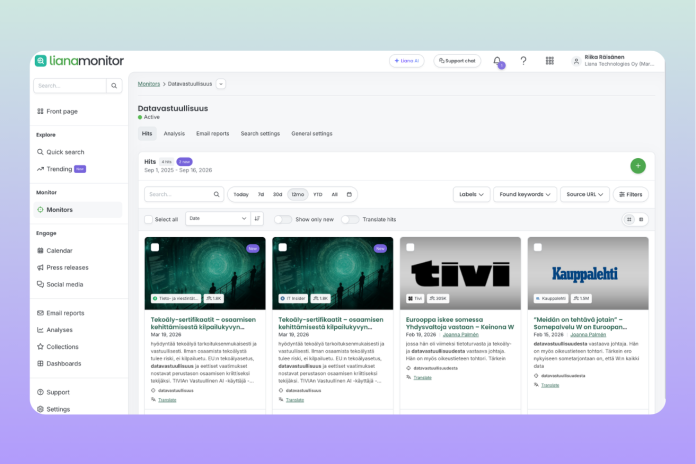This screenshot has height=464, width=696.
Task: Open the help question mark icon
Action: click(523, 61)
